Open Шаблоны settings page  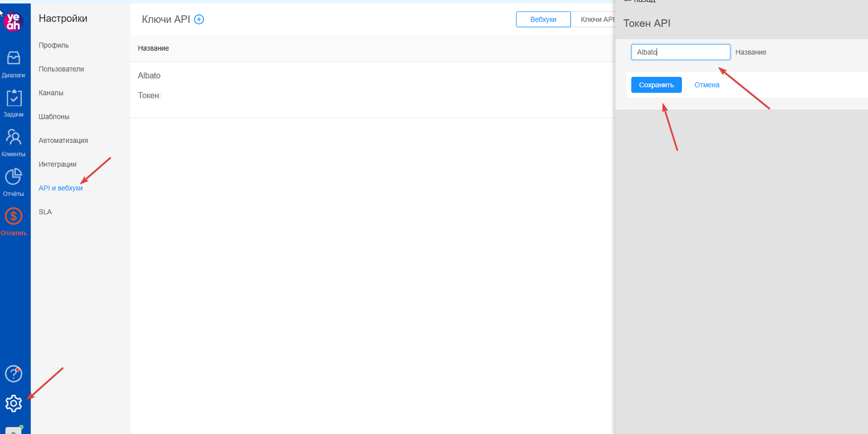click(54, 117)
